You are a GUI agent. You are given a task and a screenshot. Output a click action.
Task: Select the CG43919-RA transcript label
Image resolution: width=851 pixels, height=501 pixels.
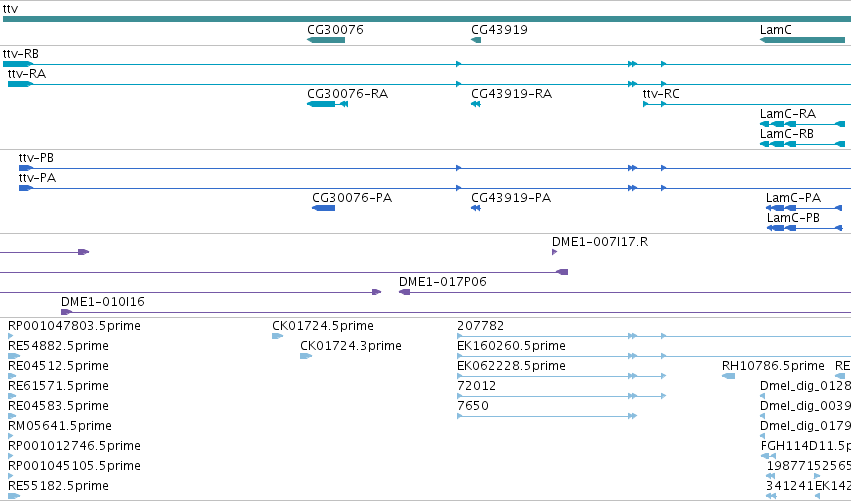(511, 94)
